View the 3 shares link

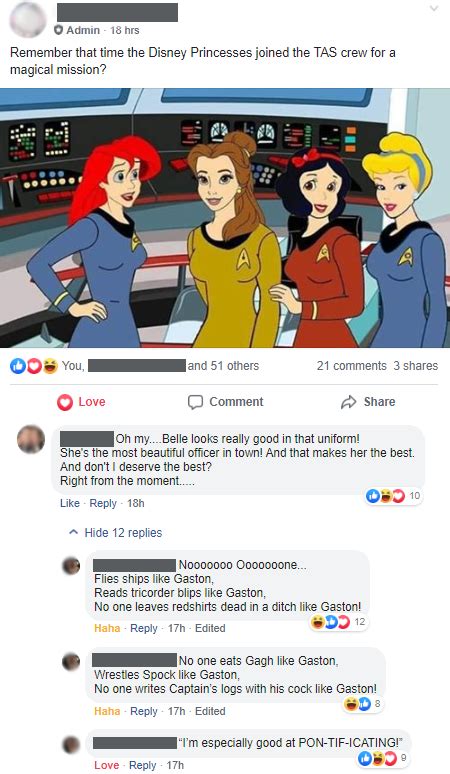(x=415, y=366)
